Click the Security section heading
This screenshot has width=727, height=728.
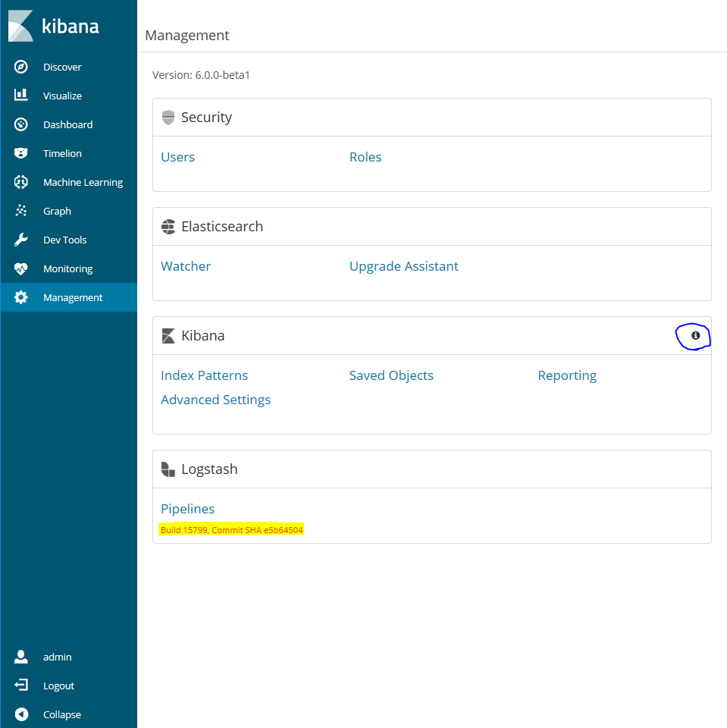tap(206, 118)
